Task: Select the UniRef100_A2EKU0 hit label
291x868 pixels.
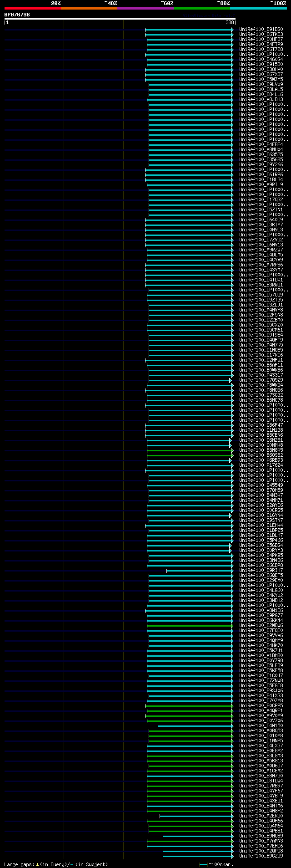Action: tap(261, 816)
